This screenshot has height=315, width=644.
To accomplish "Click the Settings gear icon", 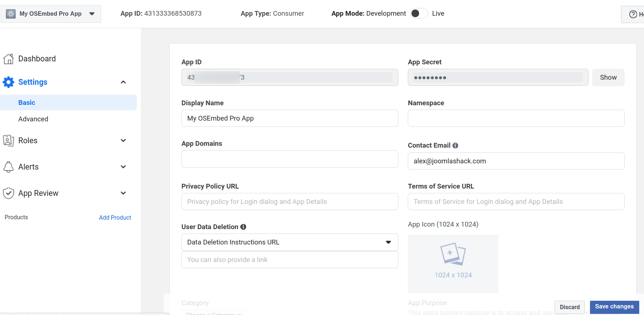I will pos(8,82).
